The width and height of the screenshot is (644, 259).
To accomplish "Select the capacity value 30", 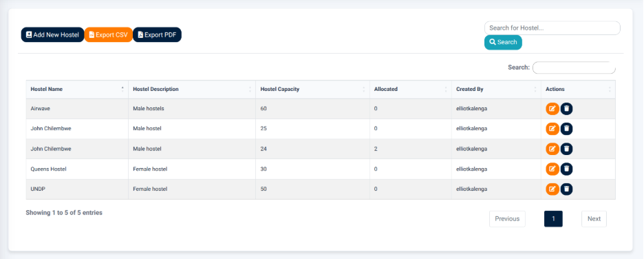I will 264,169.
